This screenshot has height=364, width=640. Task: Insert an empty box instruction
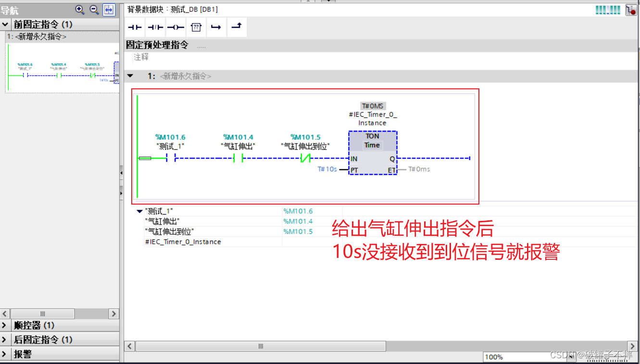(196, 27)
